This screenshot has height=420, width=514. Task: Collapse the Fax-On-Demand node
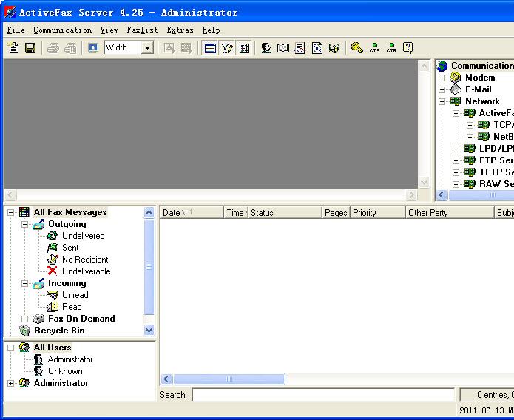(24, 319)
